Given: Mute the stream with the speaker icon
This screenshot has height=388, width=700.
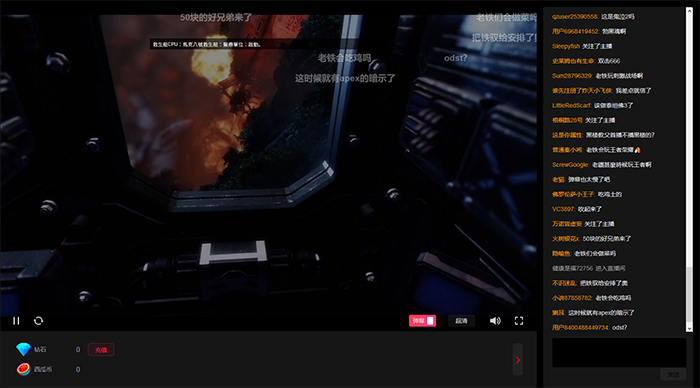Looking at the screenshot, I should [x=495, y=321].
